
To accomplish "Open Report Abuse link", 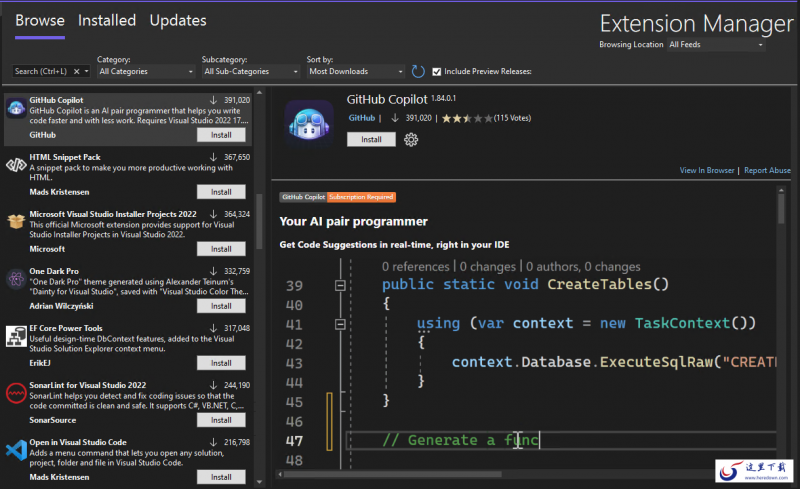I will click(x=767, y=170).
